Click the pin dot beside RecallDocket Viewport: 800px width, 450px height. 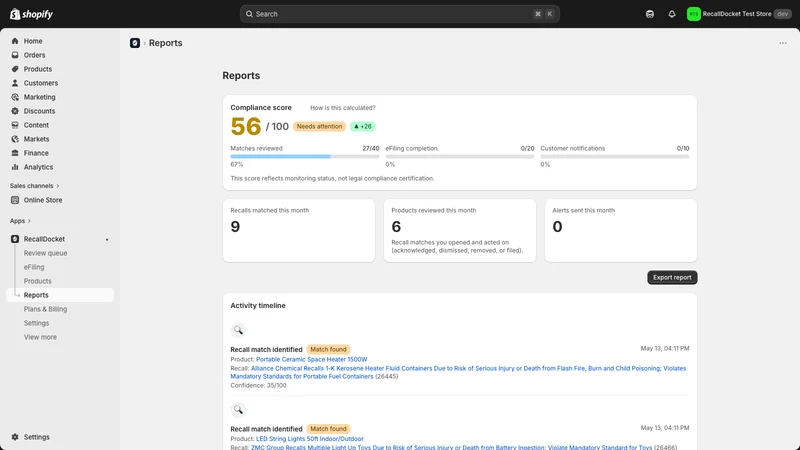(107, 239)
